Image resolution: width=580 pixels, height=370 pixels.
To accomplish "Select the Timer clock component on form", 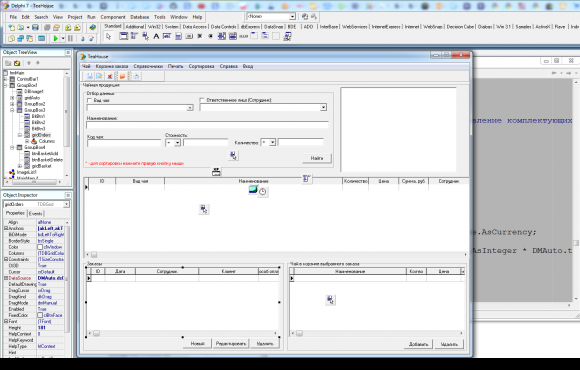I will point(262,192).
